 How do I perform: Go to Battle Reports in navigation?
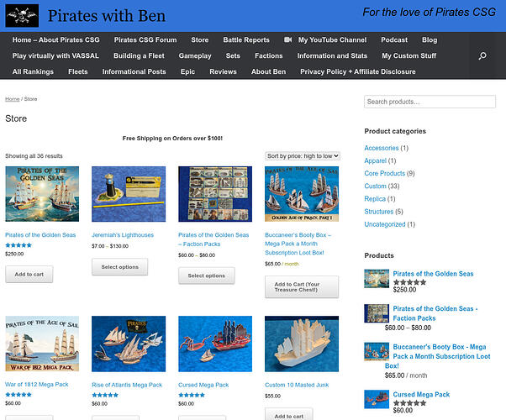(246, 40)
